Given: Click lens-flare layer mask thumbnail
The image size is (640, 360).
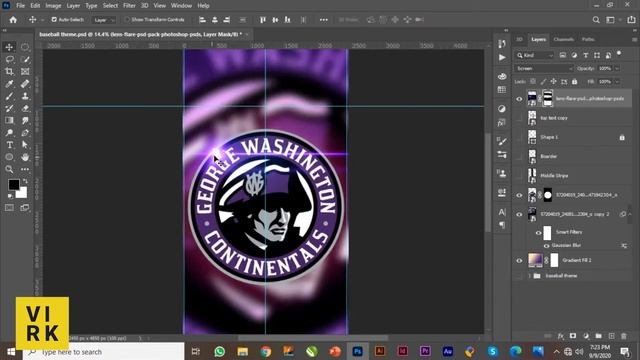Looking at the screenshot, I should (x=548, y=99).
